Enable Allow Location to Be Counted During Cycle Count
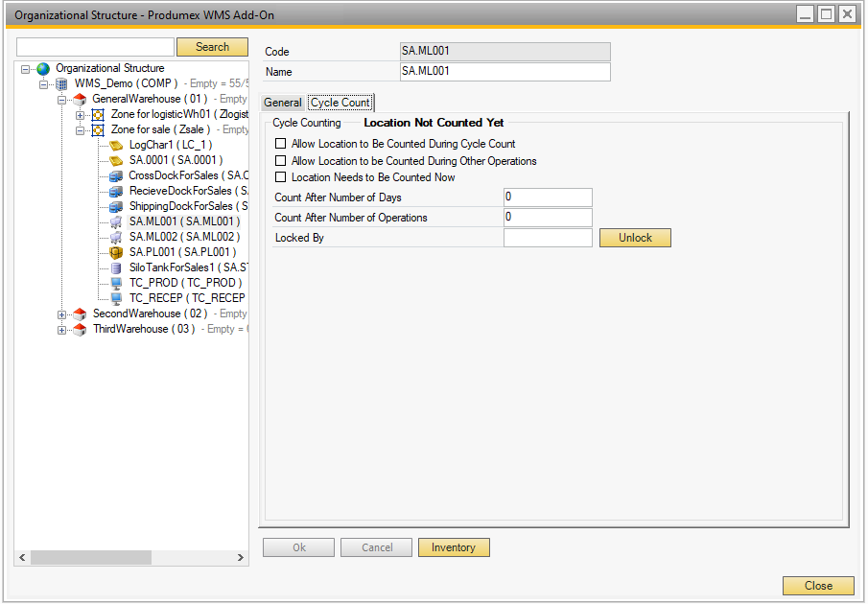Screen dimensions: 868x604 (281, 144)
